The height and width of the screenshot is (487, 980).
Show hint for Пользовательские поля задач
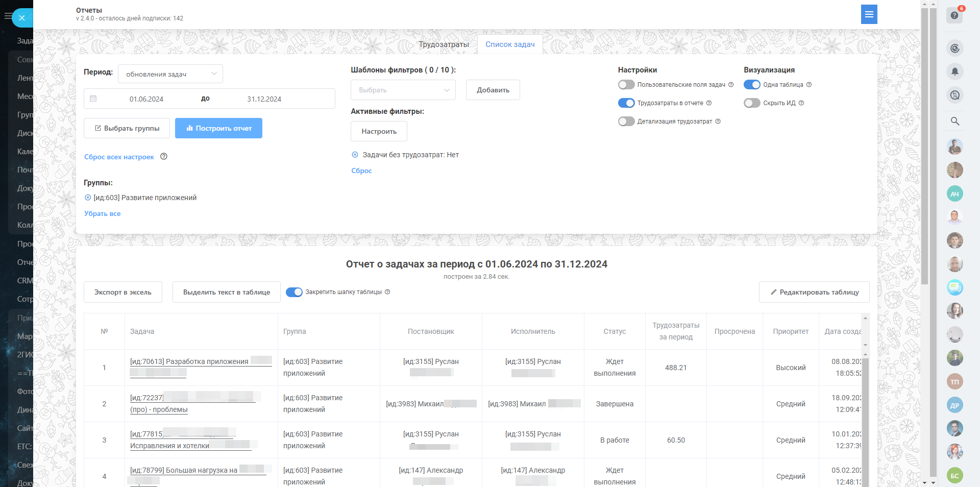click(x=731, y=85)
